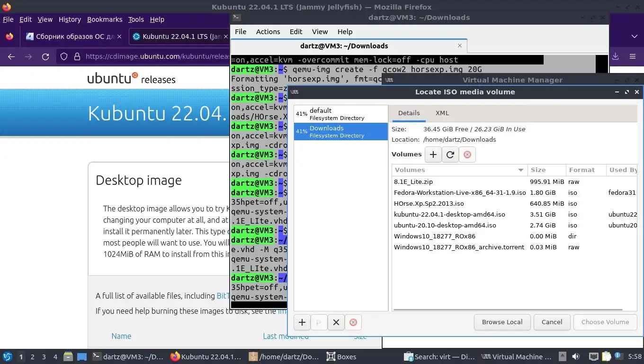Click the blue show-desktop taskbar icon
644x364 pixels.
click(x=82, y=356)
